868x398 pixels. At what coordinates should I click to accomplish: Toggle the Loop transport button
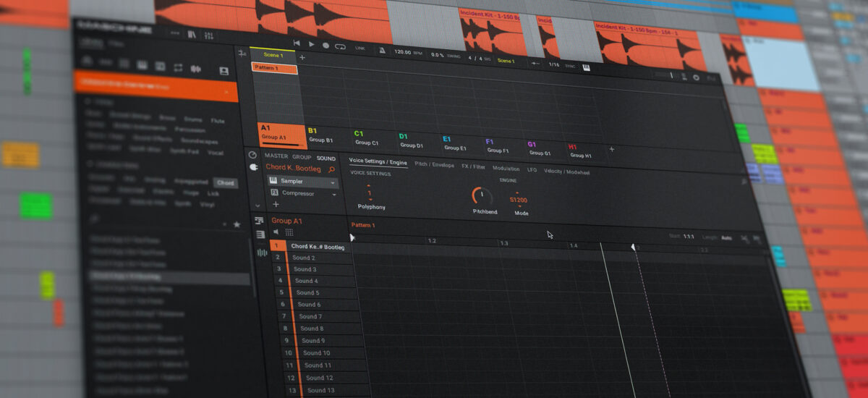pyautogui.click(x=340, y=46)
